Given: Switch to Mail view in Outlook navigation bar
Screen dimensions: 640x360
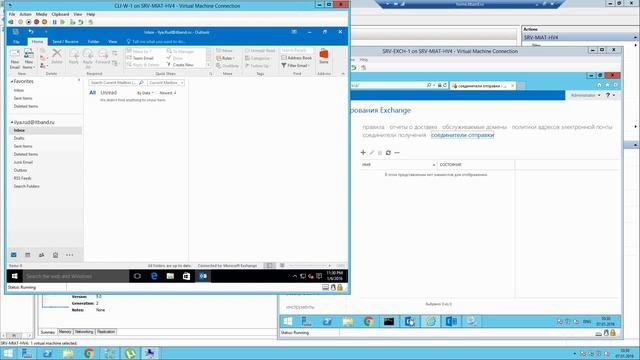Looking at the screenshot, I should click(13, 255).
